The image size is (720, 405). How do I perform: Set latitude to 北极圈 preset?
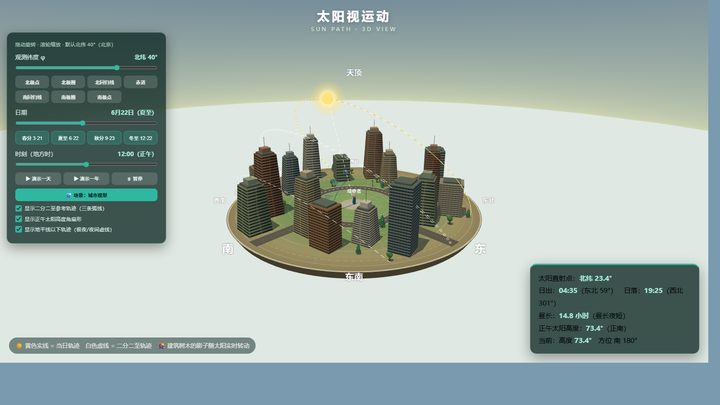click(x=68, y=82)
